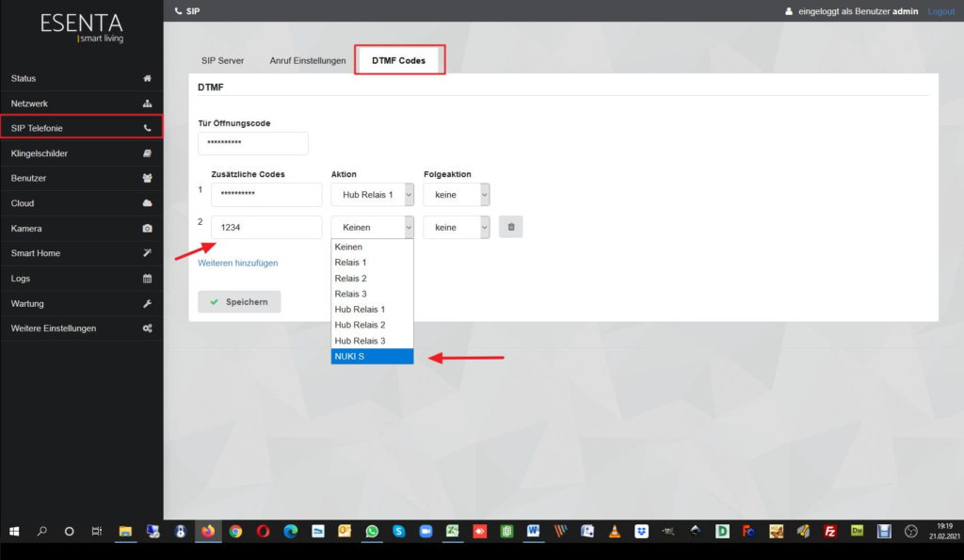Click the masked additional code field in row 1
This screenshot has width=964, height=560.
click(266, 194)
